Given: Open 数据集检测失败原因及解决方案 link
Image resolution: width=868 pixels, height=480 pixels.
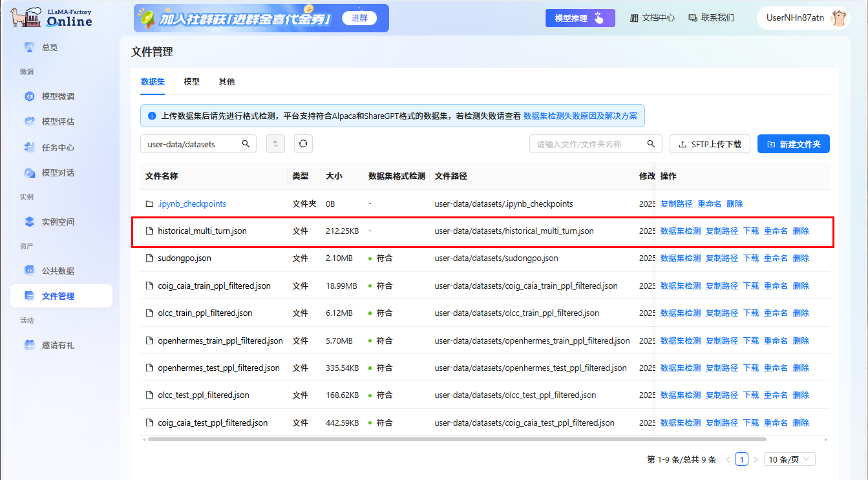Looking at the screenshot, I should tap(581, 116).
